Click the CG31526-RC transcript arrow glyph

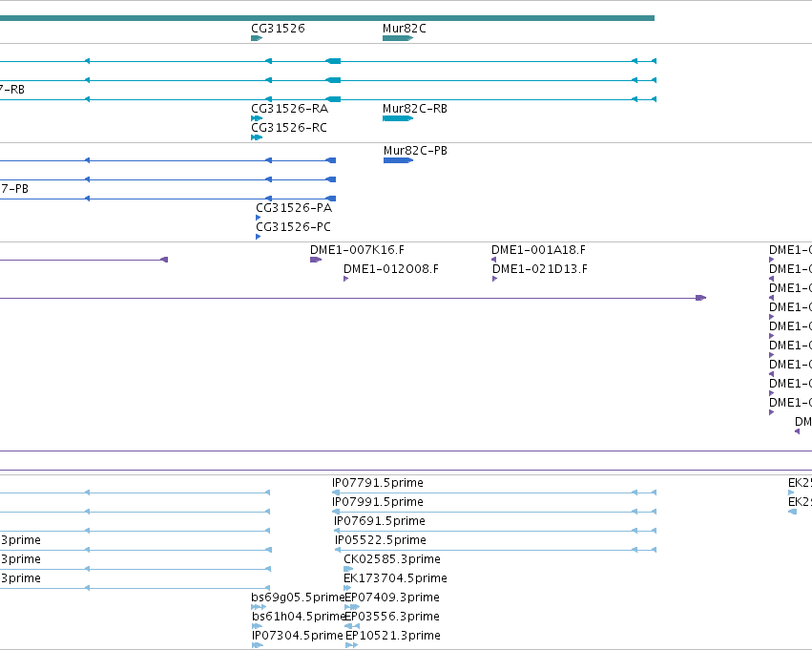click(x=257, y=137)
